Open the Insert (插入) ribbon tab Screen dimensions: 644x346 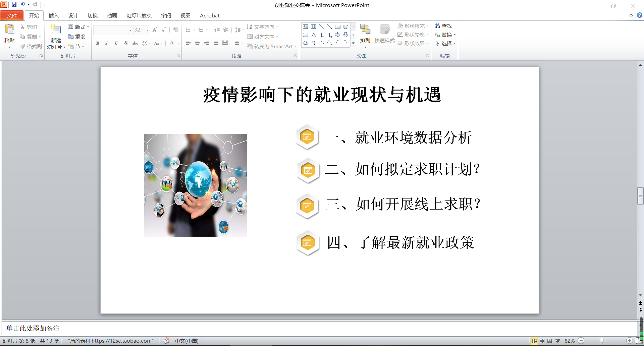click(53, 15)
